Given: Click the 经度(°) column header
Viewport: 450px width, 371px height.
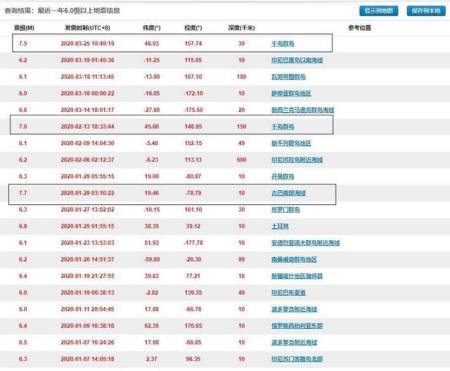Looking at the screenshot, I should (x=193, y=28).
